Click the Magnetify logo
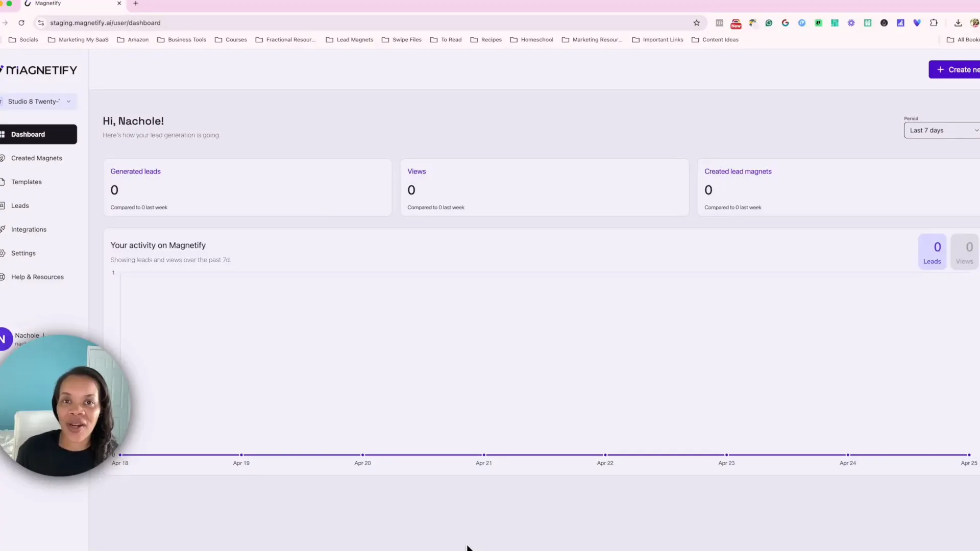 [x=39, y=70]
